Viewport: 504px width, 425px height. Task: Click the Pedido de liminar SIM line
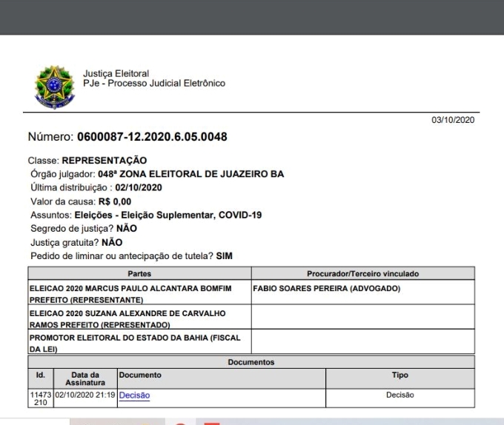pyautogui.click(x=140, y=256)
